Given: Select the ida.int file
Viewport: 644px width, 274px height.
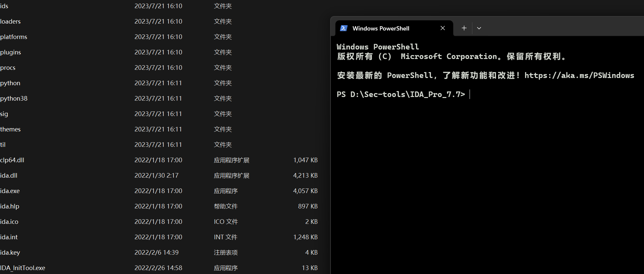Looking at the screenshot, I should click(9, 237).
